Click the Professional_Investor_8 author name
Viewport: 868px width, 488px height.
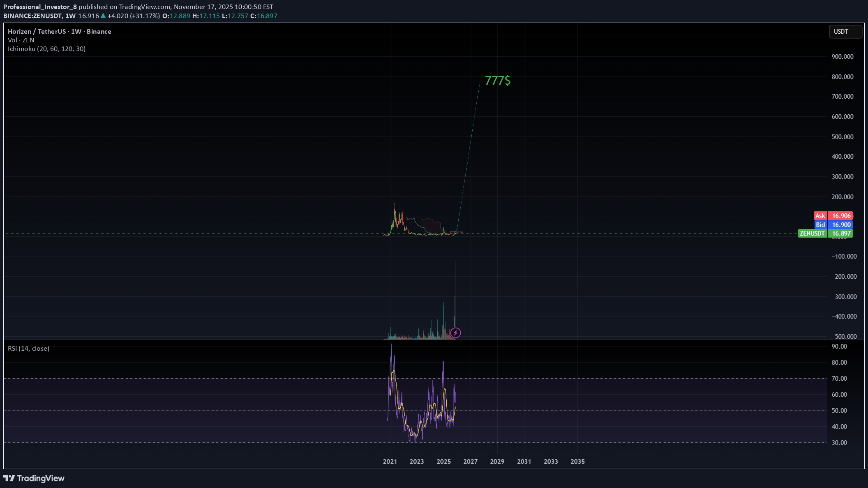tap(40, 7)
